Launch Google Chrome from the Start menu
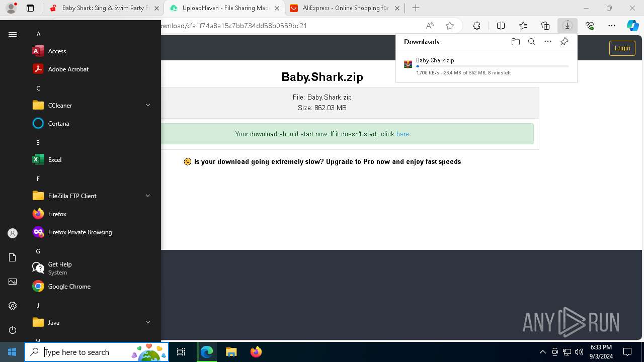This screenshot has height=362, width=644. (x=91, y=286)
